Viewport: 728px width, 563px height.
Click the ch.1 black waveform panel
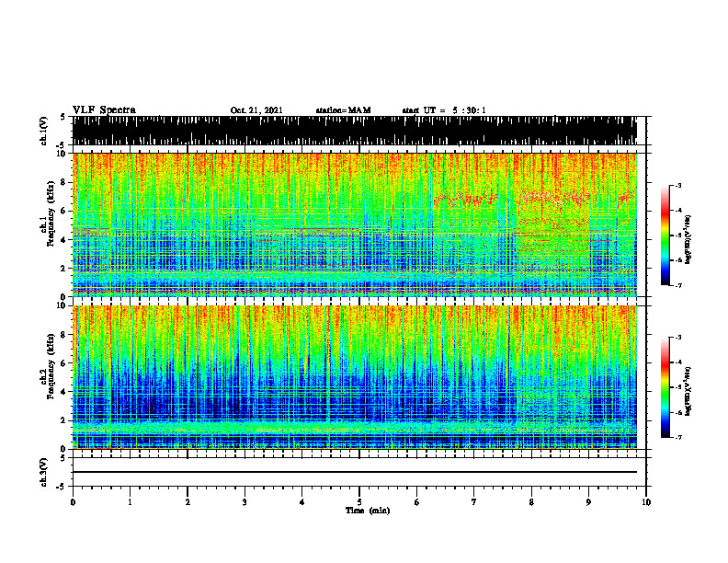coord(355,131)
